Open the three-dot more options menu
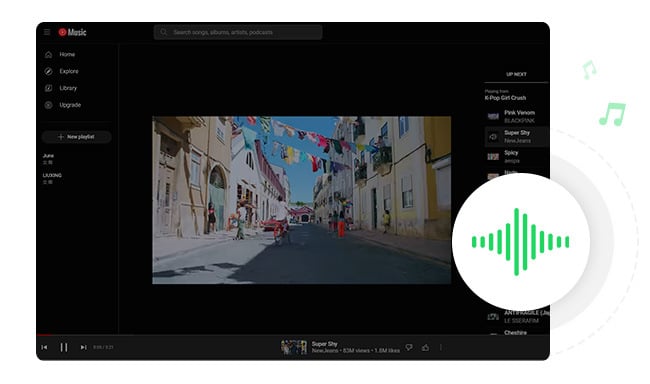The width and height of the screenshot is (650, 384). 441,348
